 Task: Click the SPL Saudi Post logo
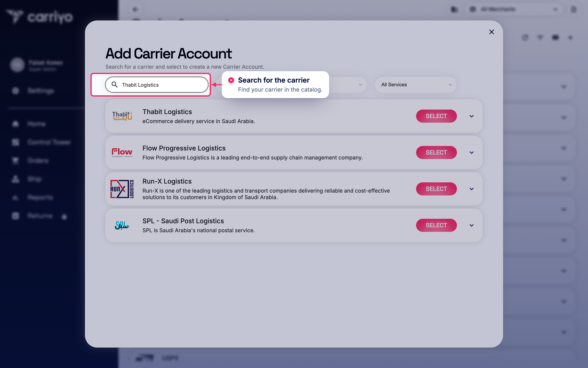(x=122, y=225)
